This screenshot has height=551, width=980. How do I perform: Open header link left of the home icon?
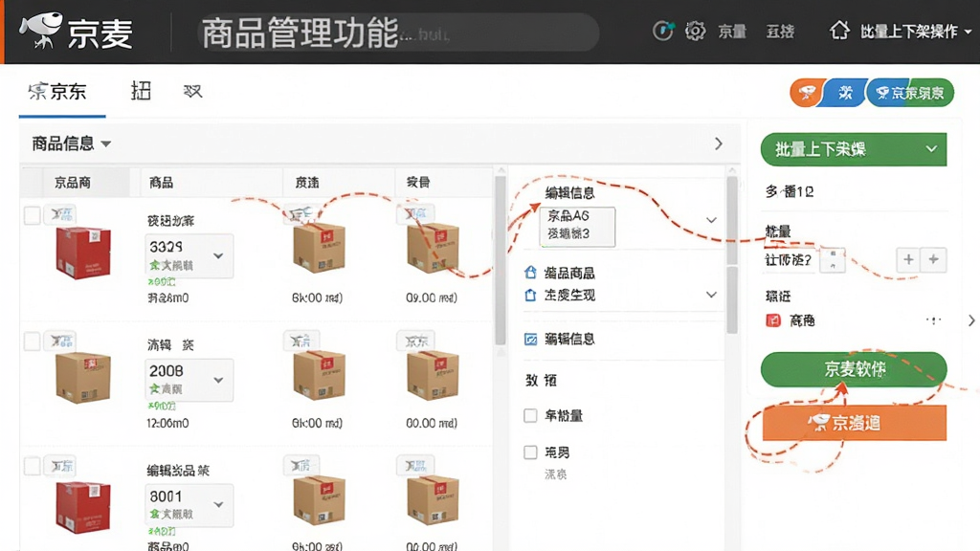coord(780,32)
